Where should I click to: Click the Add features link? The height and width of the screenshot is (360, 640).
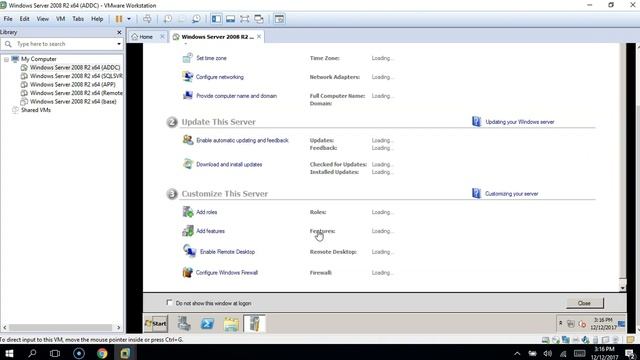[210, 231]
